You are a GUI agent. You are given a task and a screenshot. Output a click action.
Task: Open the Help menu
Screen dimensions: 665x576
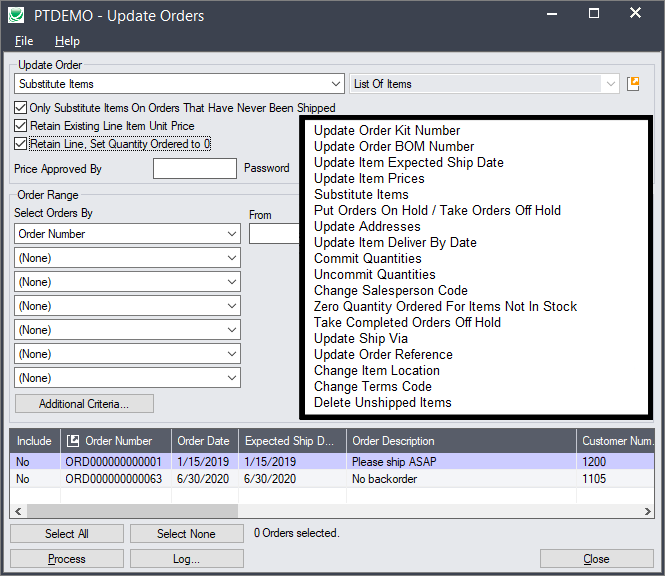(x=67, y=41)
